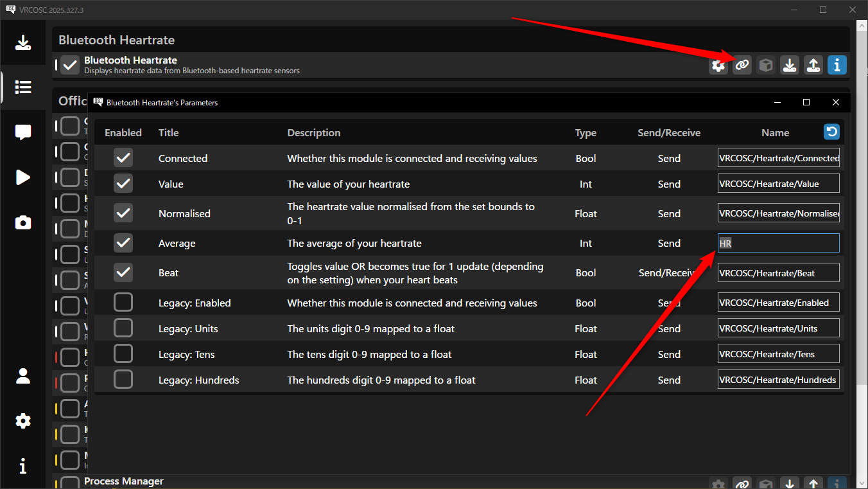
Task: Click the Int type cell for Value
Action: tap(586, 184)
